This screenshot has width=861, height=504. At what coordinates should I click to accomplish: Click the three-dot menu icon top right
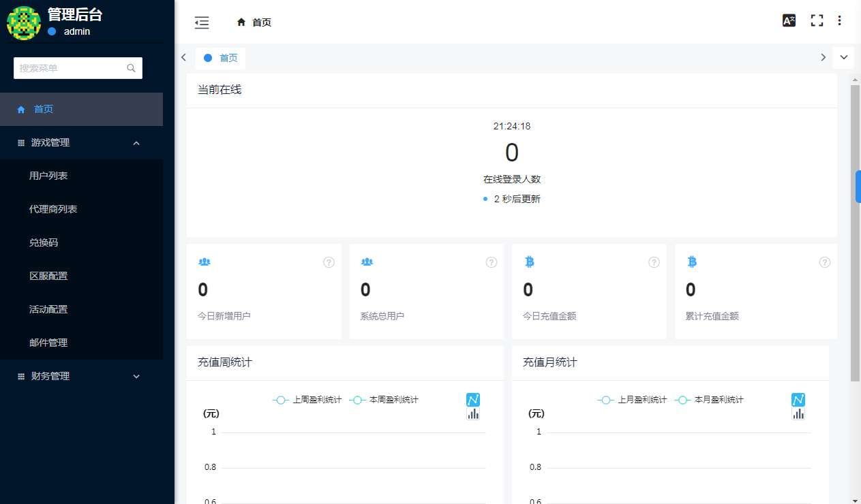839,20
